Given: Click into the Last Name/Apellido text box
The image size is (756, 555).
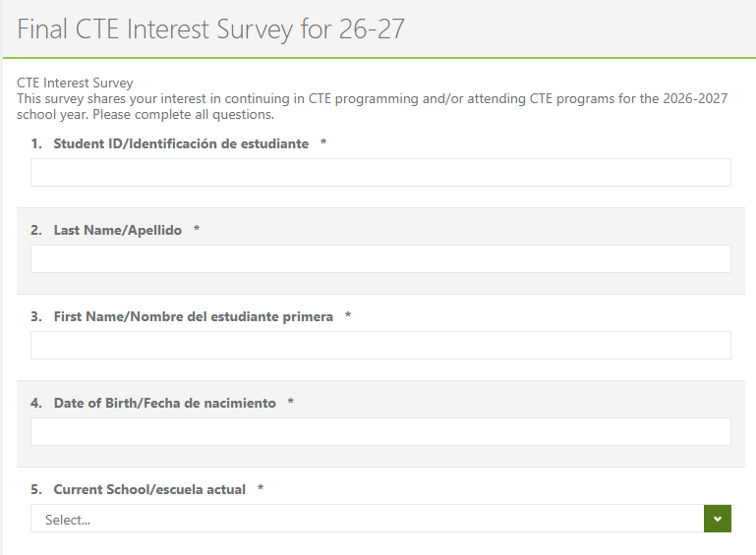Looking at the screenshot, I should click(380, 259).
